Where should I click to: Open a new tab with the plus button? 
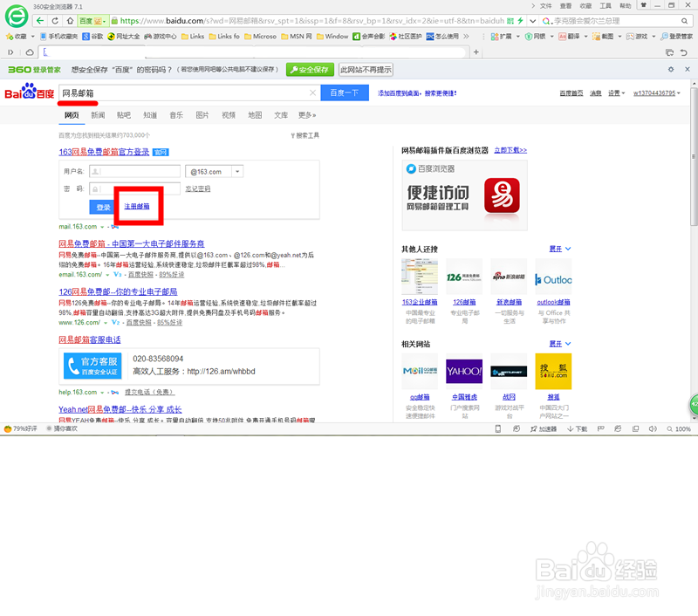tap(476, 52)
